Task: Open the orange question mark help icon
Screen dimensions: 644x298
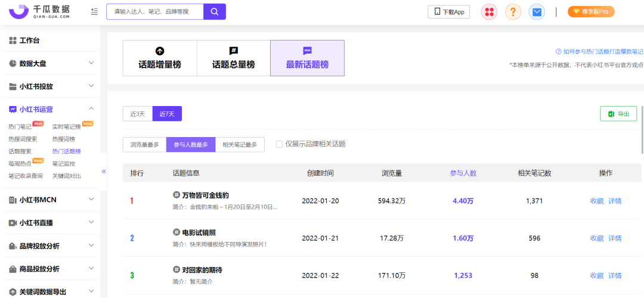Action: click(513, 12)
